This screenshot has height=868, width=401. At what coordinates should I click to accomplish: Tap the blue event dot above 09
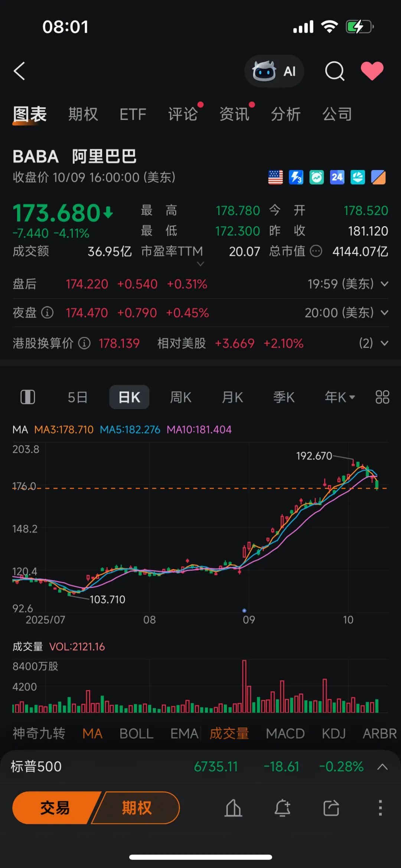click(x=244, y=610)
